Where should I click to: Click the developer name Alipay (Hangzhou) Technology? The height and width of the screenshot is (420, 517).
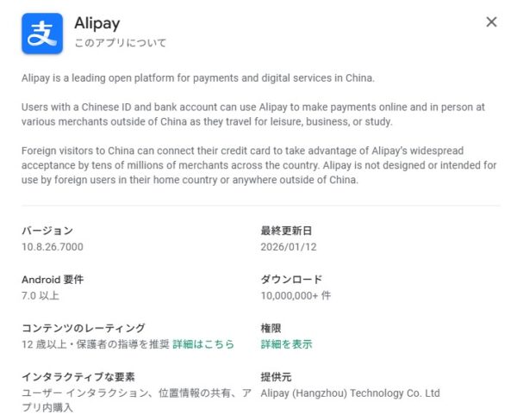tap(350, 393)
